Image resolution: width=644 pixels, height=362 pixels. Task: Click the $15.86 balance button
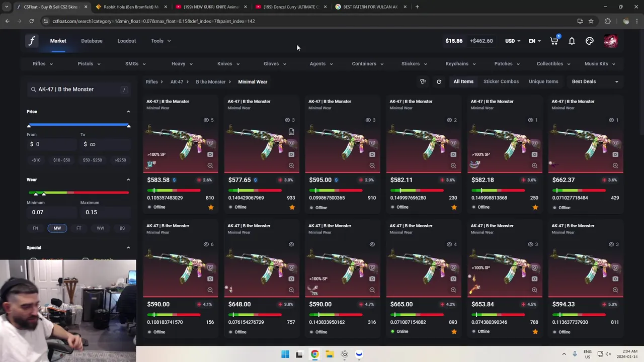[454, 41]
